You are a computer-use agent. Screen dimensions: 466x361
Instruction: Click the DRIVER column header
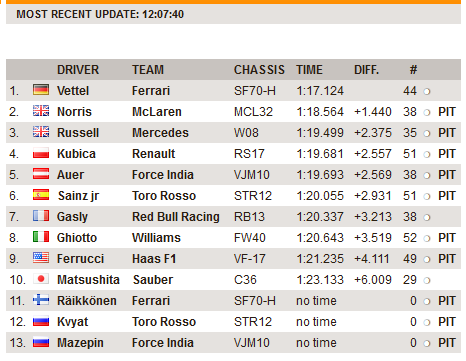pyautogui.click(x=78, y=70)
